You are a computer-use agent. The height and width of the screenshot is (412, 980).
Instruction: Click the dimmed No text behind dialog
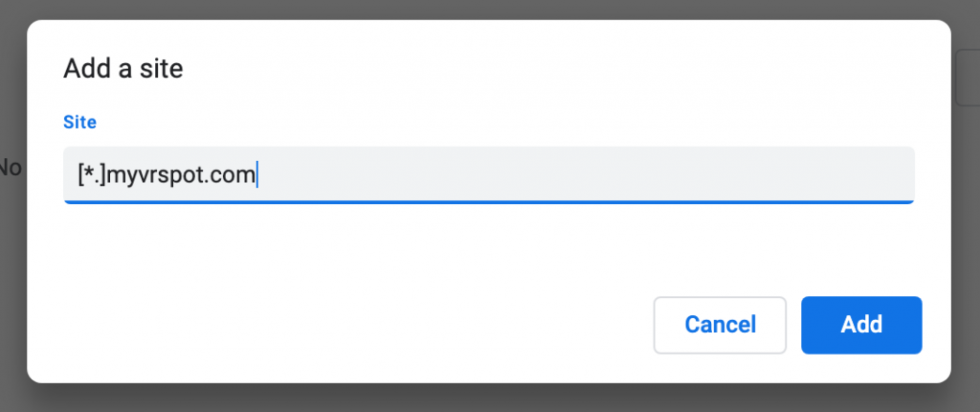[11, 168]
